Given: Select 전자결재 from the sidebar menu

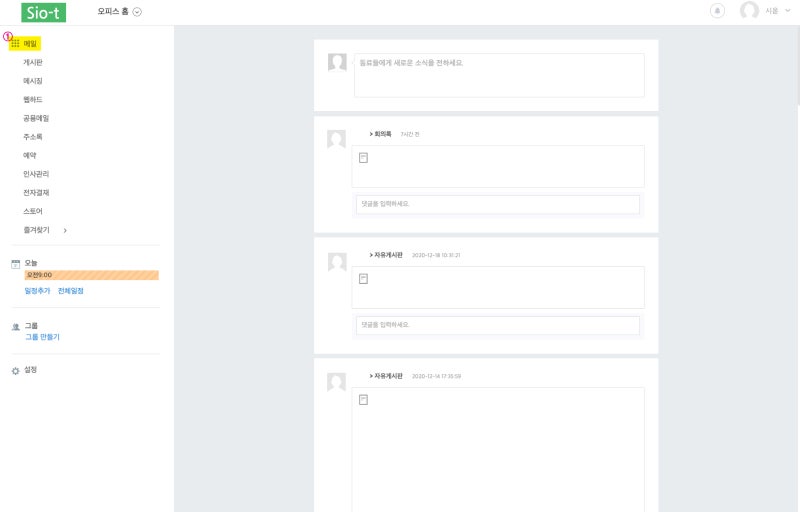Looking at the screenshot, I should (x=36, y=193).
